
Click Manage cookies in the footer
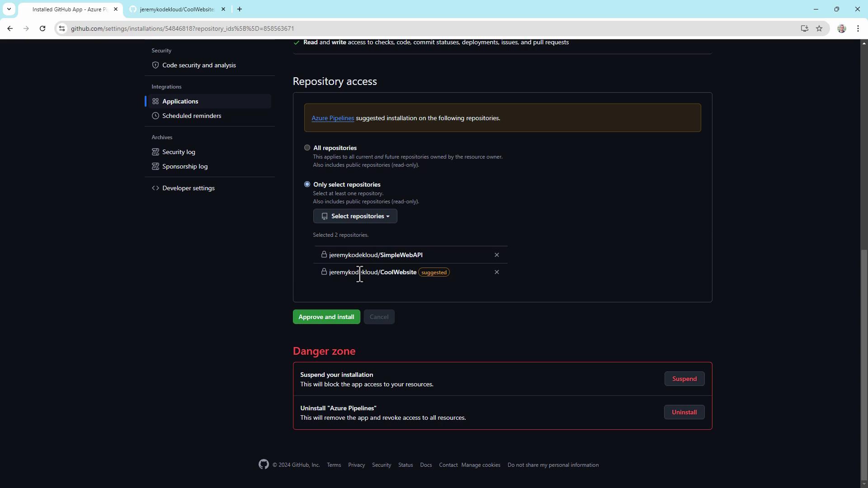[481, 465]
